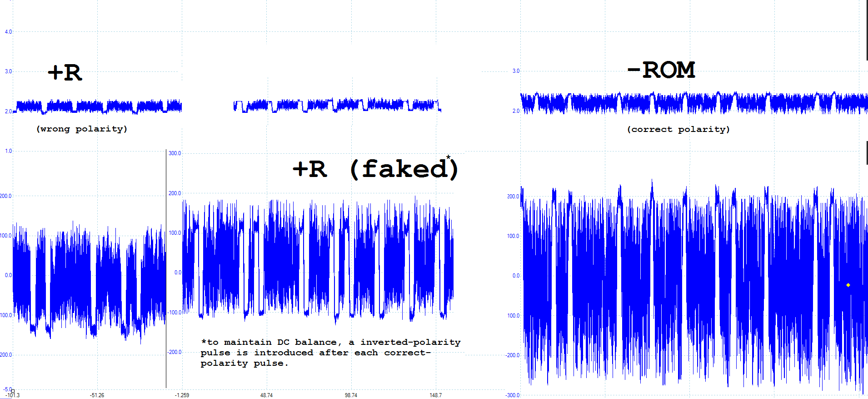Image resolution: width=868 pixels, height=399 pixels.
Task: Click the 300.0 axis label on the middle plot
Action: click(175, 153)
